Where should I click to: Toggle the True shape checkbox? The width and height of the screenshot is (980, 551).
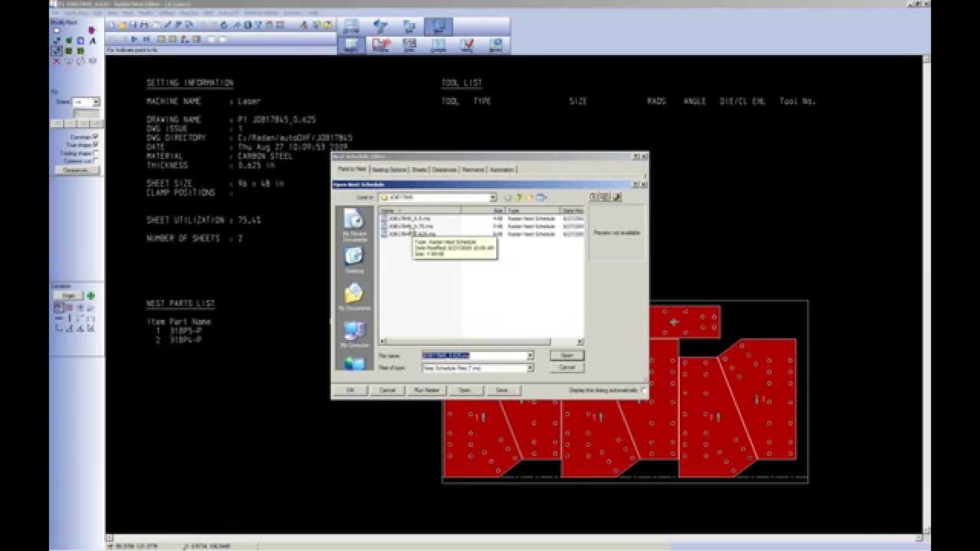(96, 145)
